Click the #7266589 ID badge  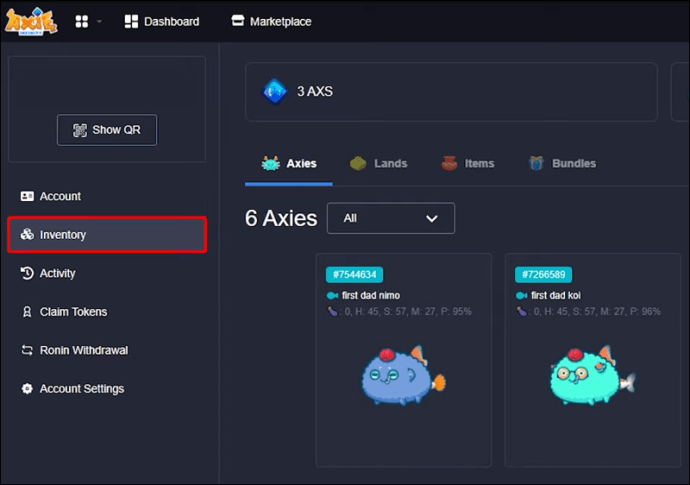[x=543, y=275]
